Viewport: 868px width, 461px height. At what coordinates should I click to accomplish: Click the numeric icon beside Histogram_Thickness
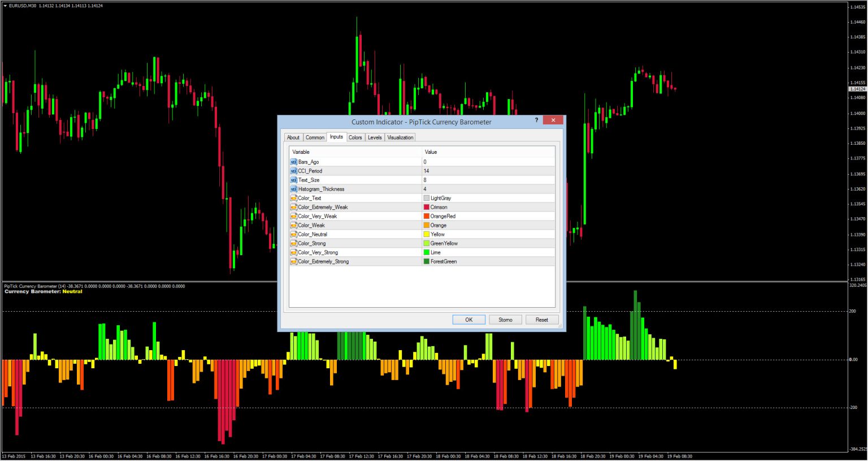pyautogui.click(x=293, y=189)
